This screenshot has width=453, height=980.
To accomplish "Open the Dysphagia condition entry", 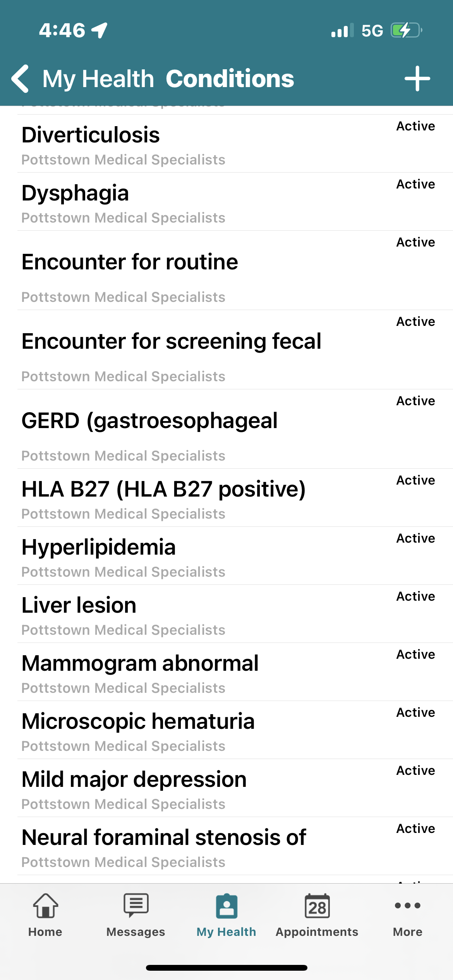I will click(x=75, y=193).
